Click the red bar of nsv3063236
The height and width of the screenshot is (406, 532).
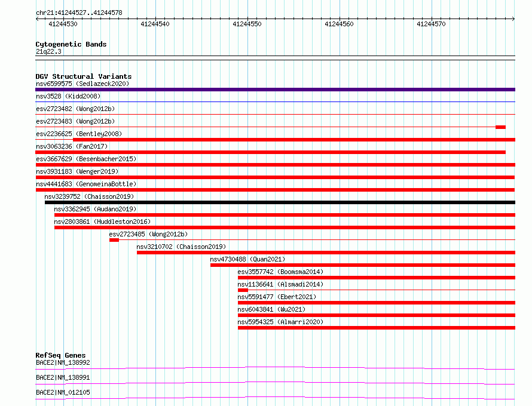[x=270, y=152]
